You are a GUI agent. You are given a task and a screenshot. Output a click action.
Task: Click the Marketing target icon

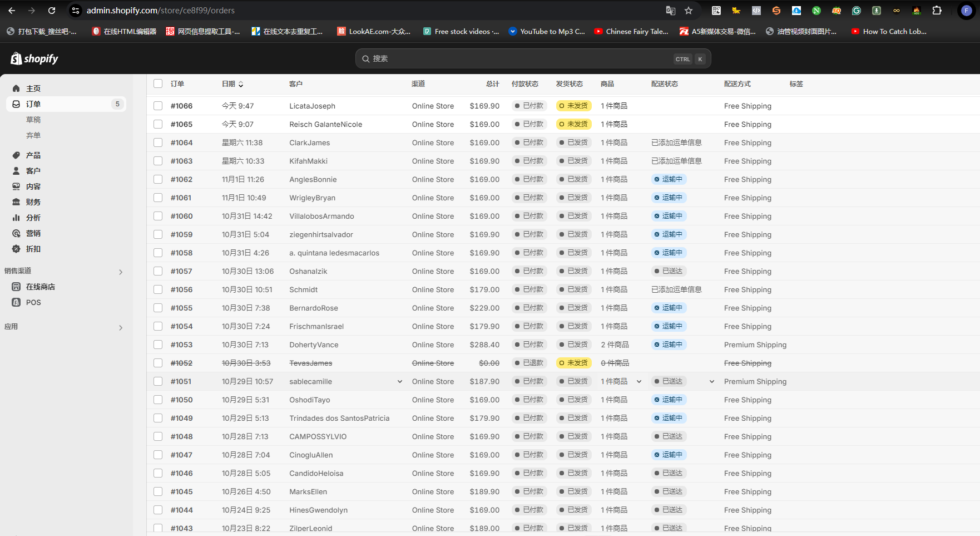tap(16, 233)
